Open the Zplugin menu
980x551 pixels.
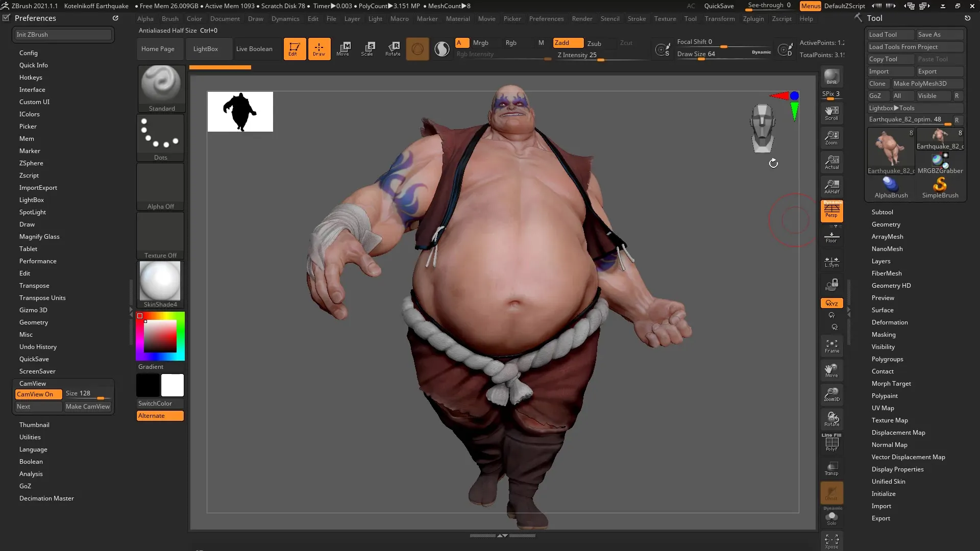tap(753, 19)
